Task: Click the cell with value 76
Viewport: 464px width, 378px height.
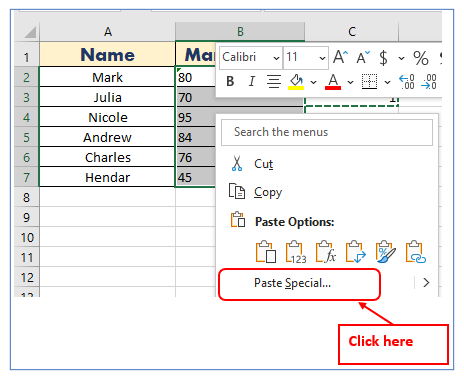Action: [x=196, y=157]
